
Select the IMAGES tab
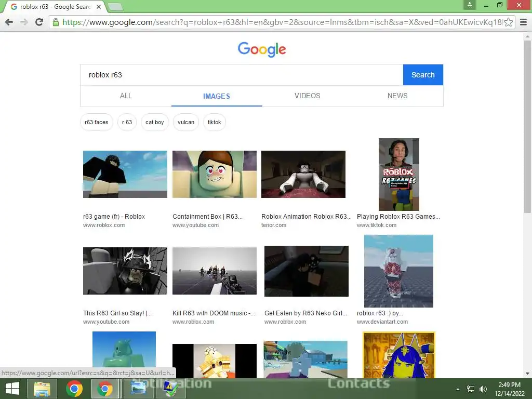pos(217,96)
